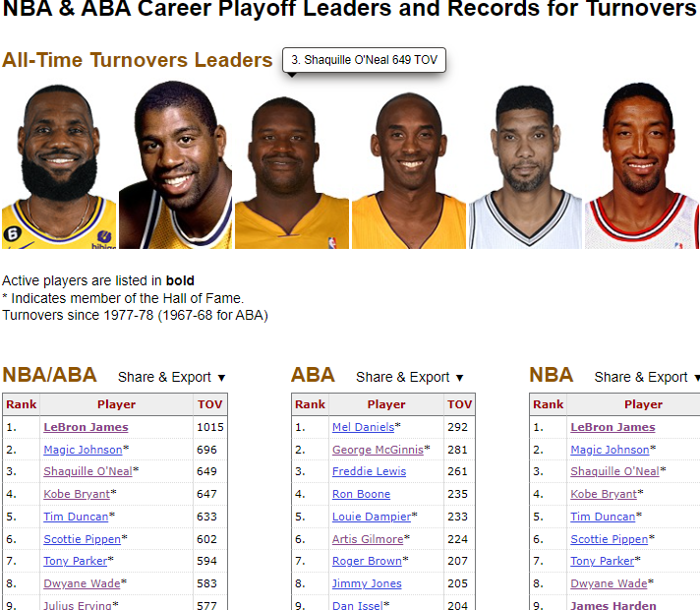Open LeBron James headshot thumbnail
This screenshot has width=700, height=610.
pyautogui.click(x=59, y=166)
